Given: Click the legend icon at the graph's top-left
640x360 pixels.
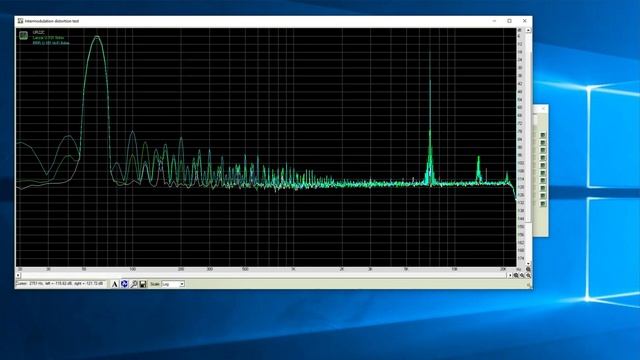Looking at the screenshot, I should [23, 36].
